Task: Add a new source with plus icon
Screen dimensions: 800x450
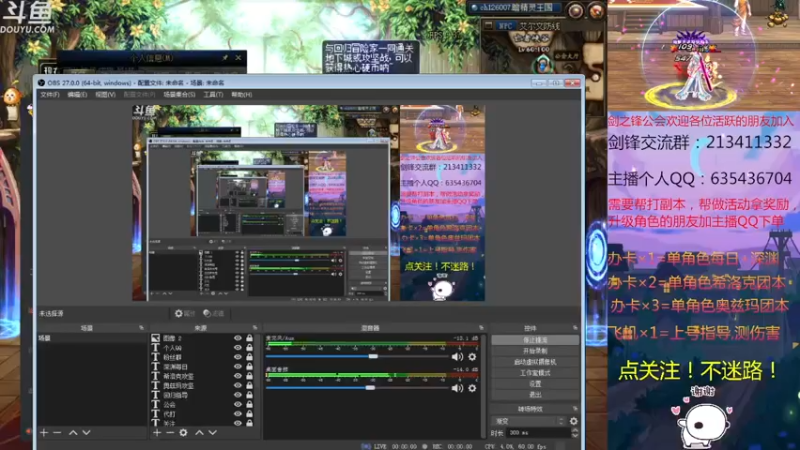Action: pos(157,433)
